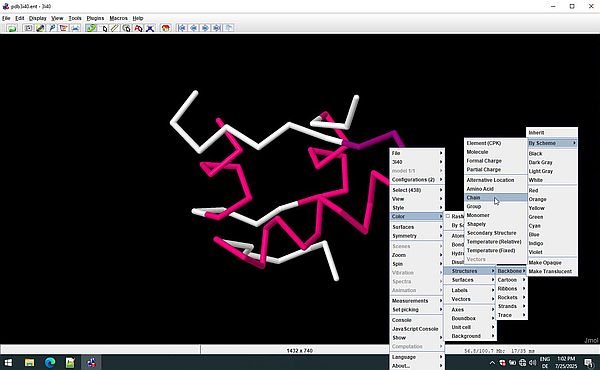This screenshot has width=600, height=370.
Task: Click the ruler measurement toolbar icon
Action: (115, 28)
